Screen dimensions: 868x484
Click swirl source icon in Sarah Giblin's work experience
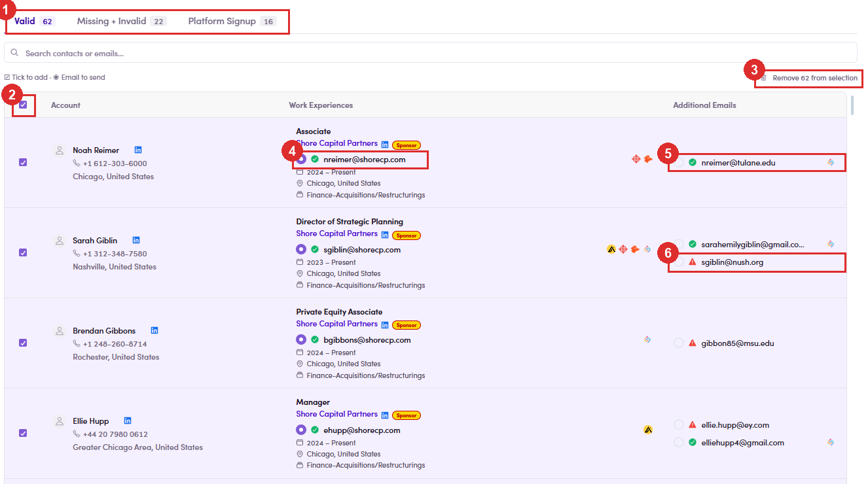(x=647, y=249)
